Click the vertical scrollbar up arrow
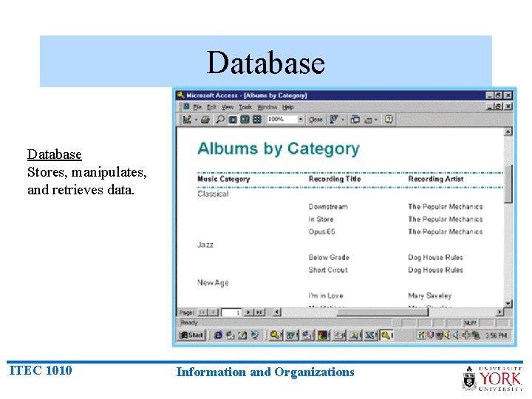532x399 pixels. (508, 132)
